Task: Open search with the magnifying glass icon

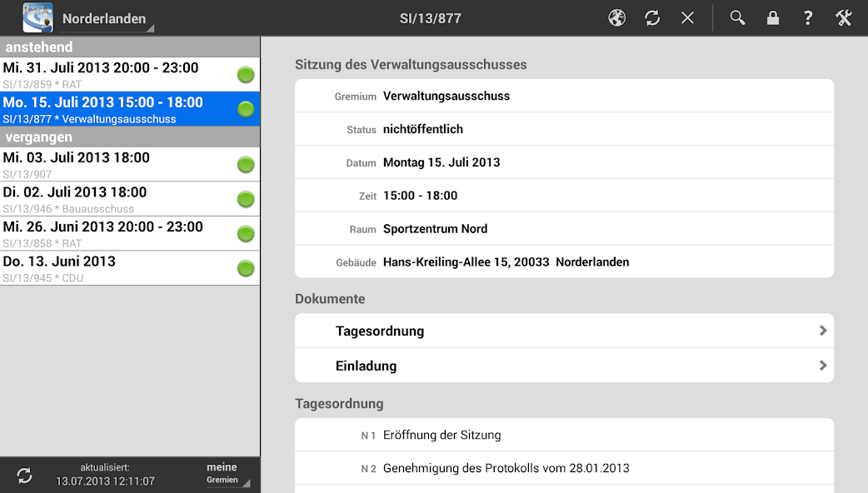Action: pyautogui.click(x=737, y=18)
